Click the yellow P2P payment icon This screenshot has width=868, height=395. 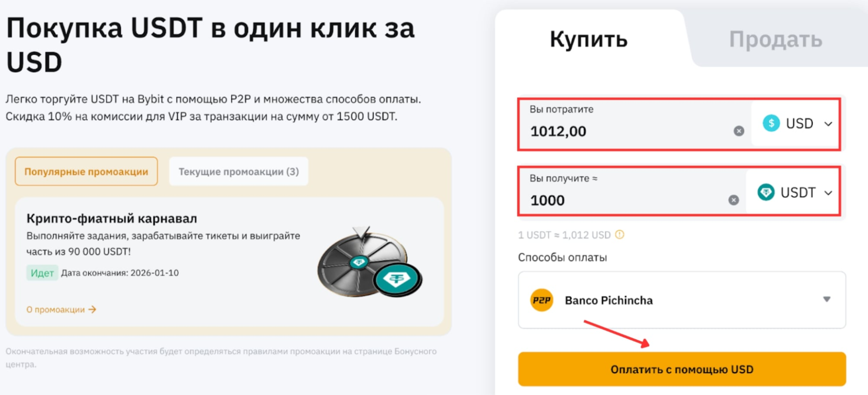[542, 300]
